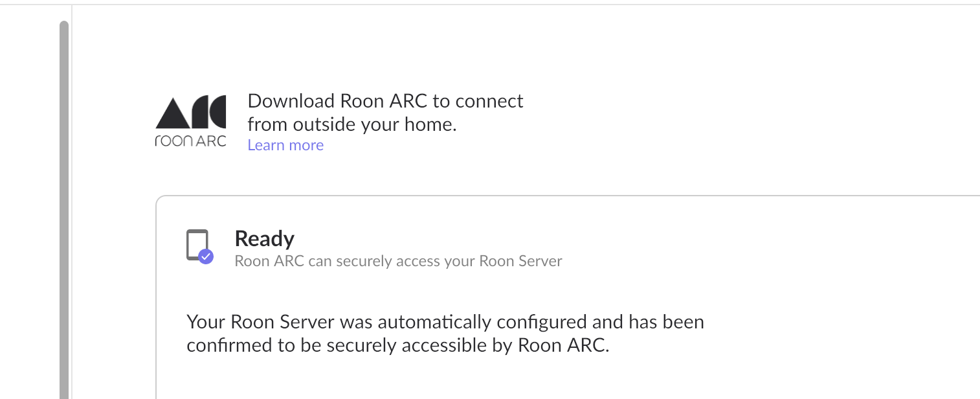This screenshot has height=399, width=980.
Task: Click the "from outside your home." line
Action: point(352,124)
